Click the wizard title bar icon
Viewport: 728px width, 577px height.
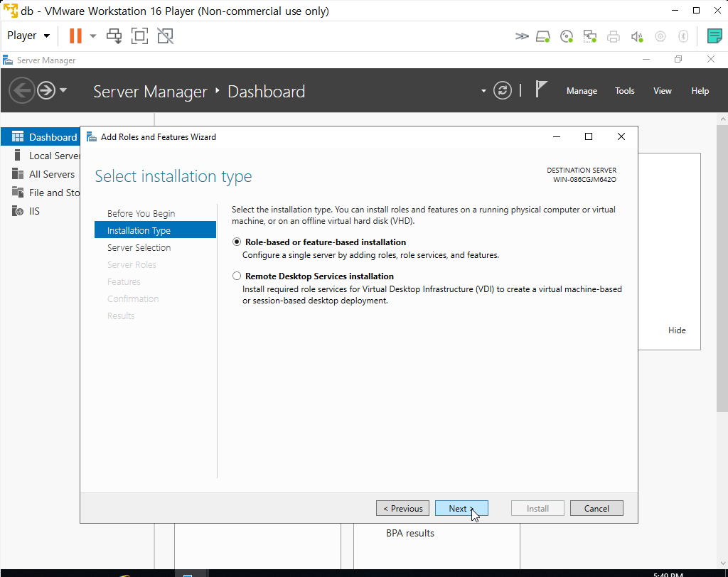(92, 137)
